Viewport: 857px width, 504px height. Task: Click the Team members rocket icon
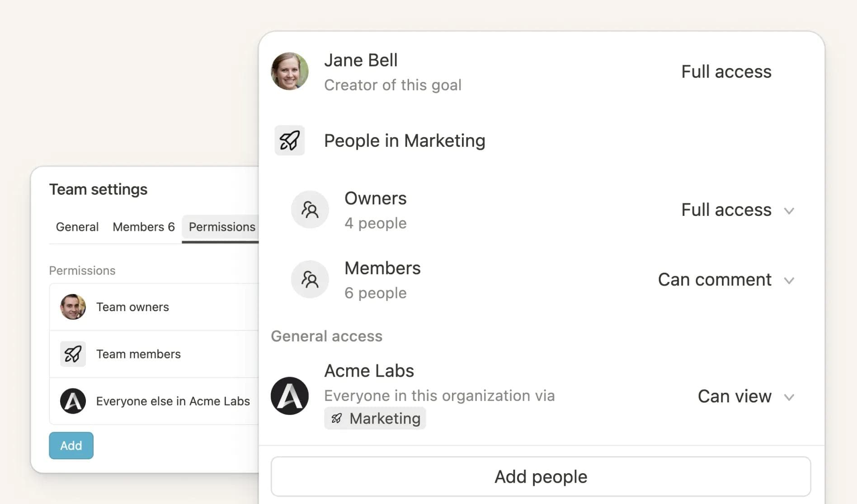[x=73, y=354]
